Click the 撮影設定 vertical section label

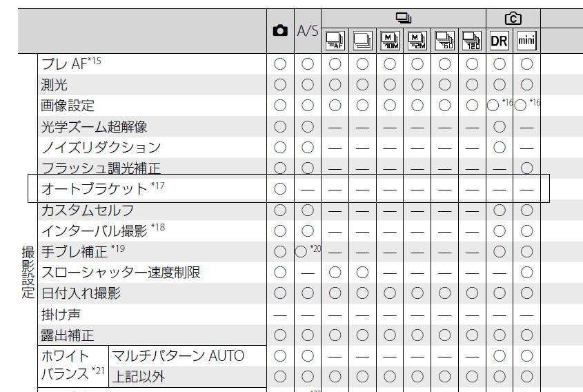coord(28,272)
